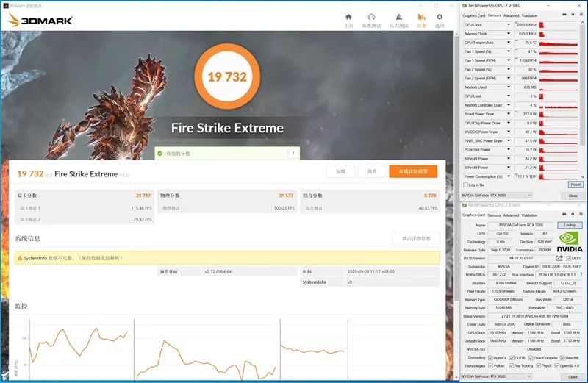Toggle the OpenCL checkbox
The image size is (588, 383).
click(490, 358)
